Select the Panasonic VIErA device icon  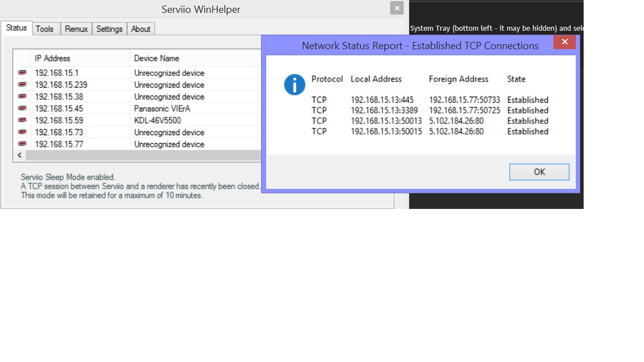[22, 108]
